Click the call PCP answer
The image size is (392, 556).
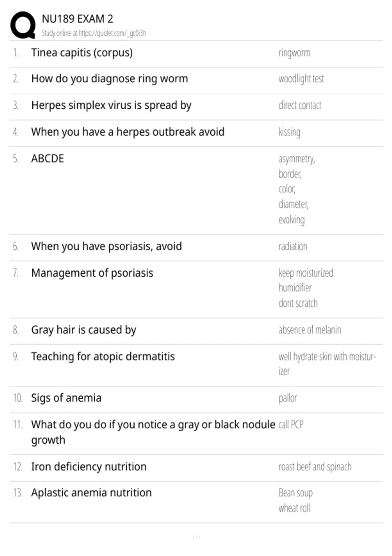click(x=291, y=425)
